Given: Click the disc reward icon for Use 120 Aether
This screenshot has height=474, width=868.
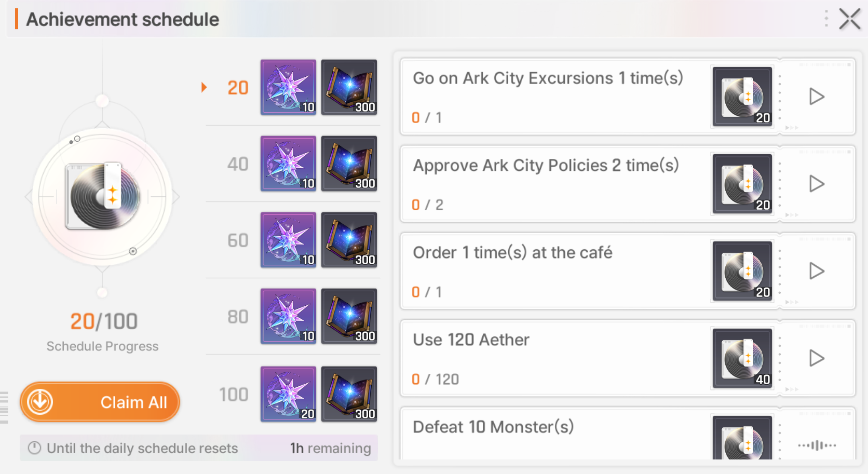Looking at the screenshot, I should [x=742, y=358].
